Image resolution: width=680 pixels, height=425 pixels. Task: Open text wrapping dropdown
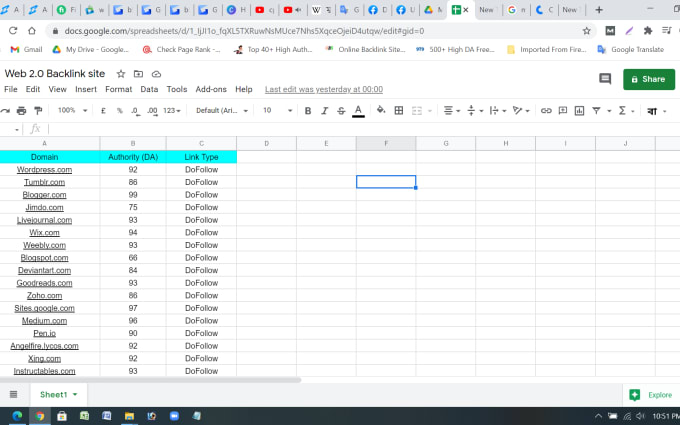498,111
